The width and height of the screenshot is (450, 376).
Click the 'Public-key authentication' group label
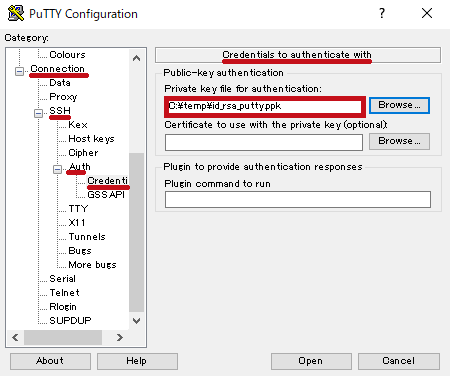(223, 73)
